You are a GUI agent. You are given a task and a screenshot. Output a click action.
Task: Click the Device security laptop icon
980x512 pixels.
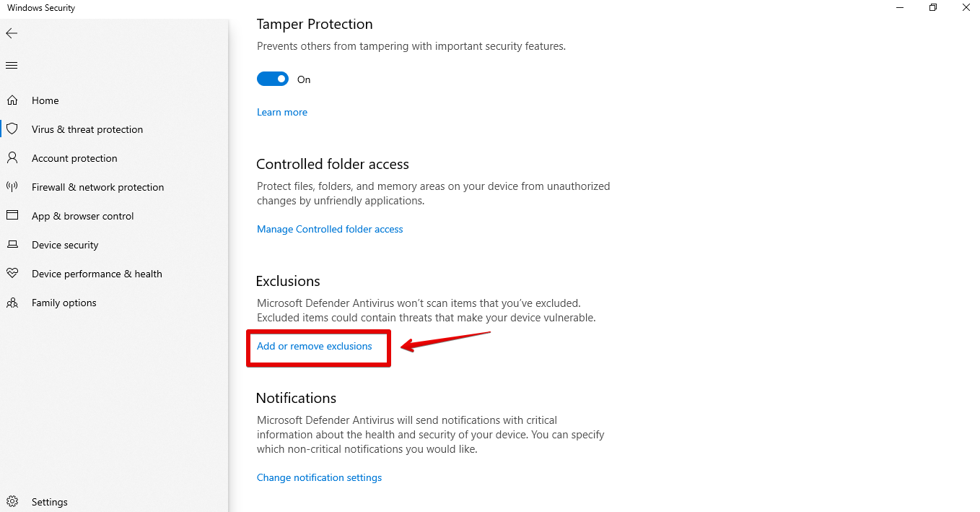coord(12,245)
